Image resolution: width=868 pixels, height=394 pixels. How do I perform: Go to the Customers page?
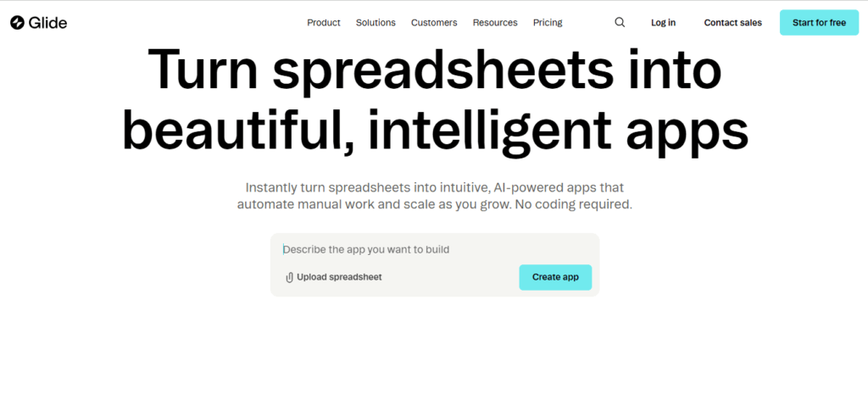pyautogui.click(x=434, y=23)
